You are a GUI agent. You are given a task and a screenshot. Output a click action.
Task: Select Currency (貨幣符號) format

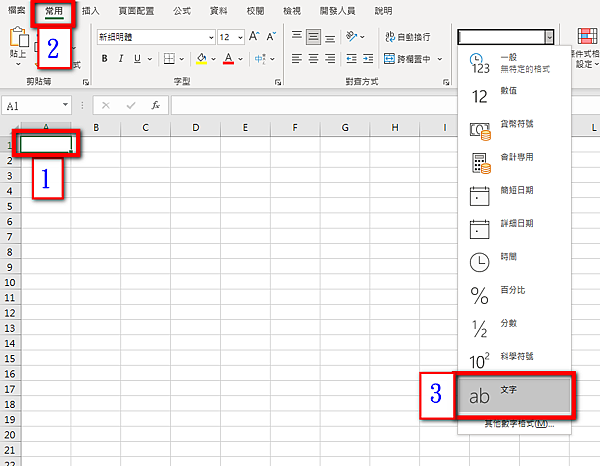[x=514, y=129]
